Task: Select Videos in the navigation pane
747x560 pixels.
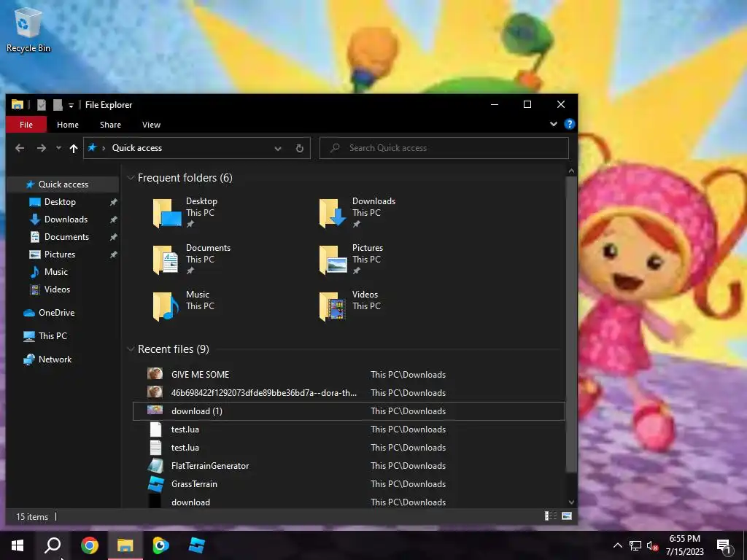Action: (57, 289)
